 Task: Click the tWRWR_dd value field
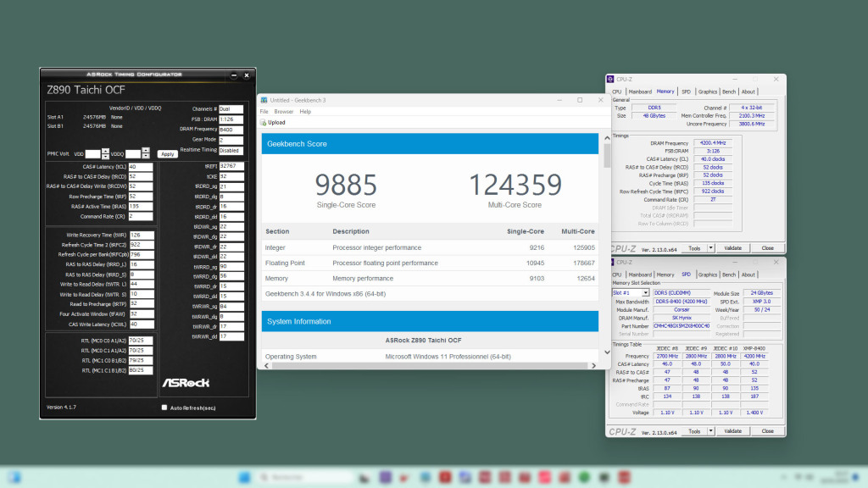point(231,336)
